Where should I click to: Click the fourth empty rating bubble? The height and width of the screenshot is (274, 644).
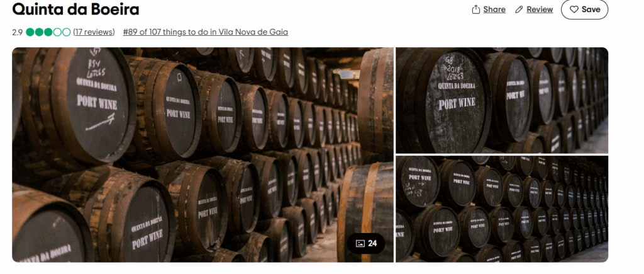pos(57,32)
